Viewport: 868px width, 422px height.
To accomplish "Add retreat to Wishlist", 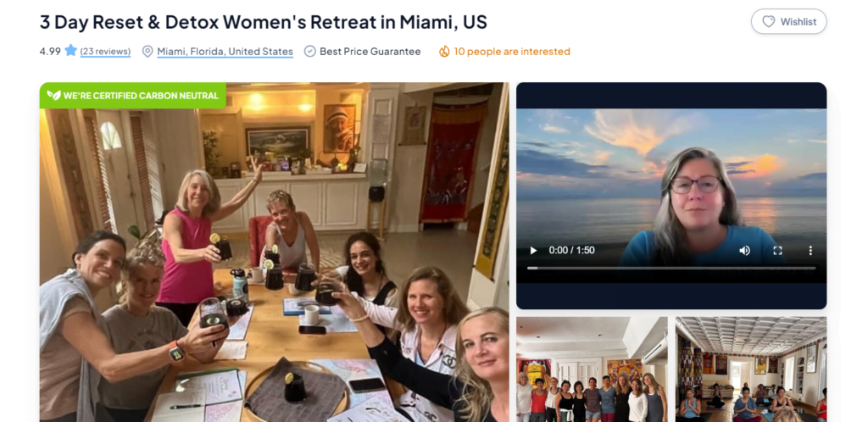I will click(789, 21).
